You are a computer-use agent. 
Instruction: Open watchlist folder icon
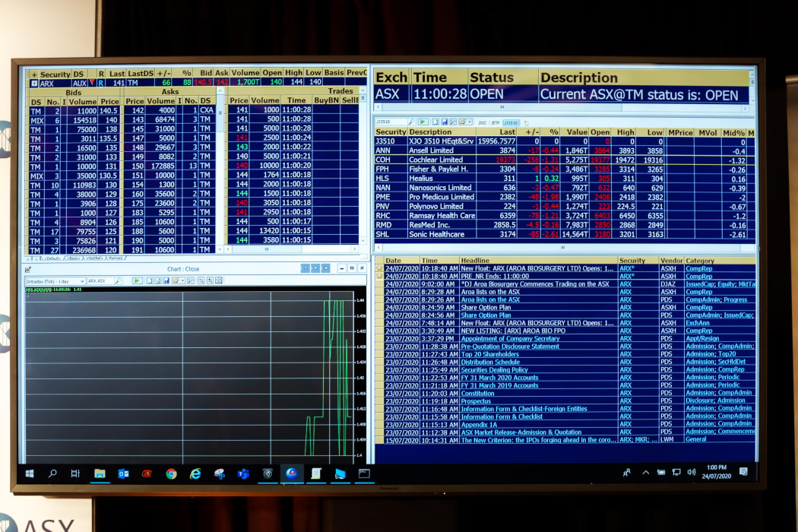click(462, 122)
